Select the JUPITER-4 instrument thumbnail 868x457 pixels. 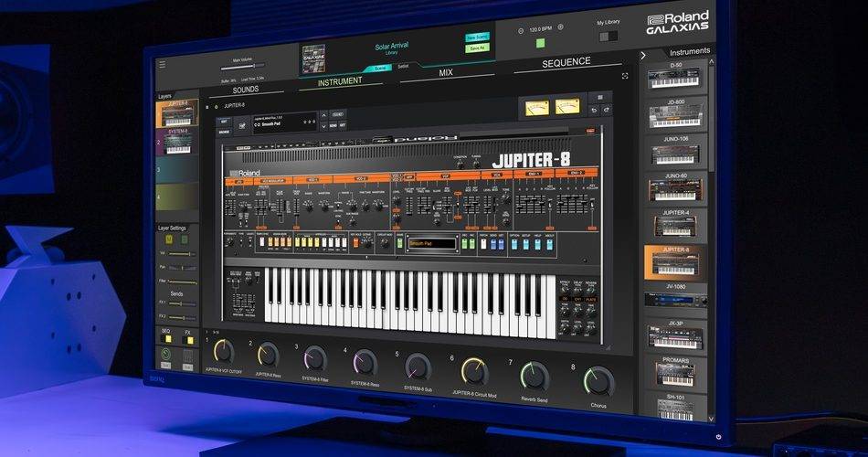tap(676, 227)
